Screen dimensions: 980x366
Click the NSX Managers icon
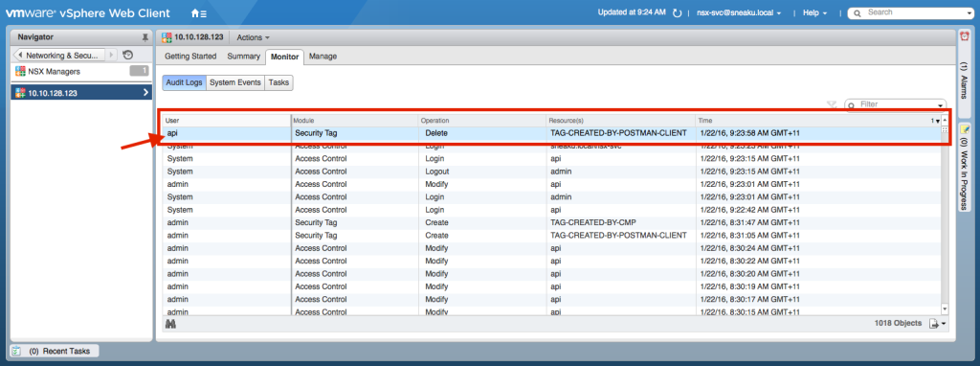tap(20, 71)
